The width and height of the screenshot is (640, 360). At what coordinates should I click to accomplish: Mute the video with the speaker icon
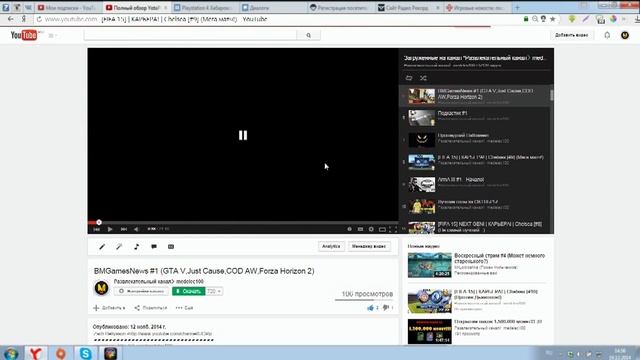pyautogui.click(x=136, y=229)
